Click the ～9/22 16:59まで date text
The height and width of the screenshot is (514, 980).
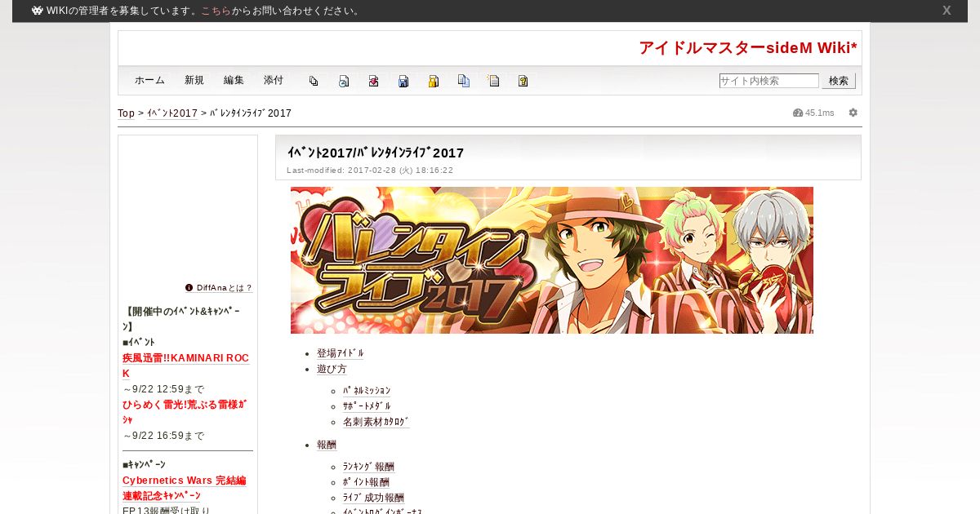coord(163,436)
